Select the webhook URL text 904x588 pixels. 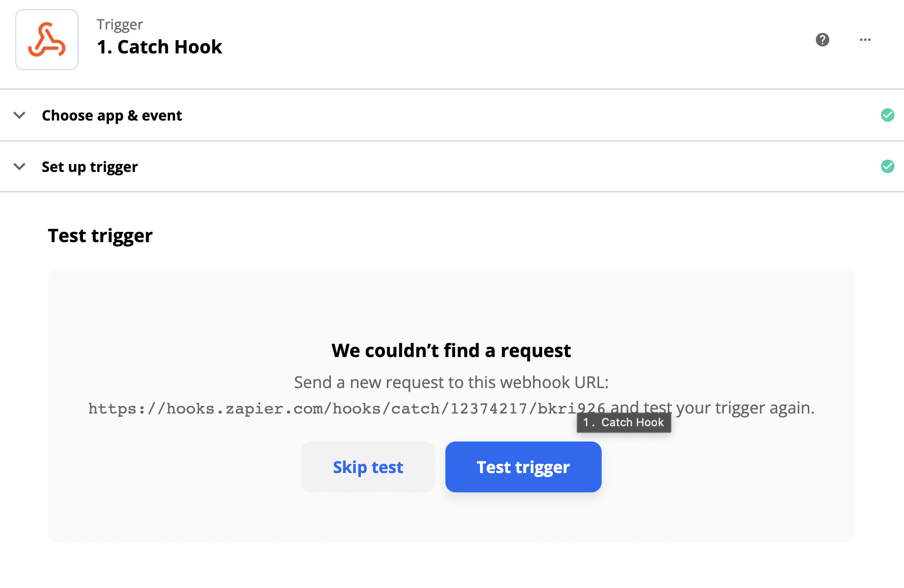point(347,408)
